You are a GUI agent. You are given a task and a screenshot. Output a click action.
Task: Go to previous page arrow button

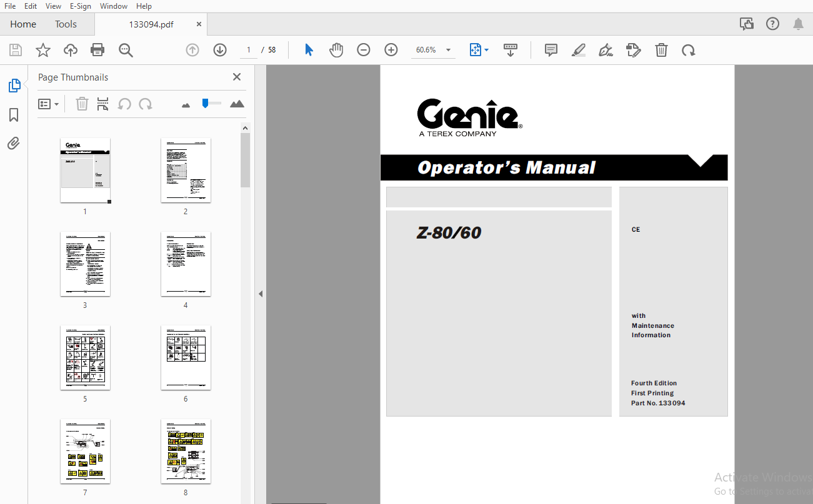pos(192,50)
